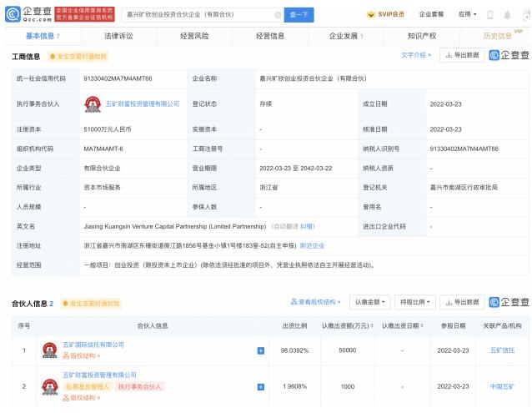Click the change notification tag beside 工商信息

coord(78,57)
